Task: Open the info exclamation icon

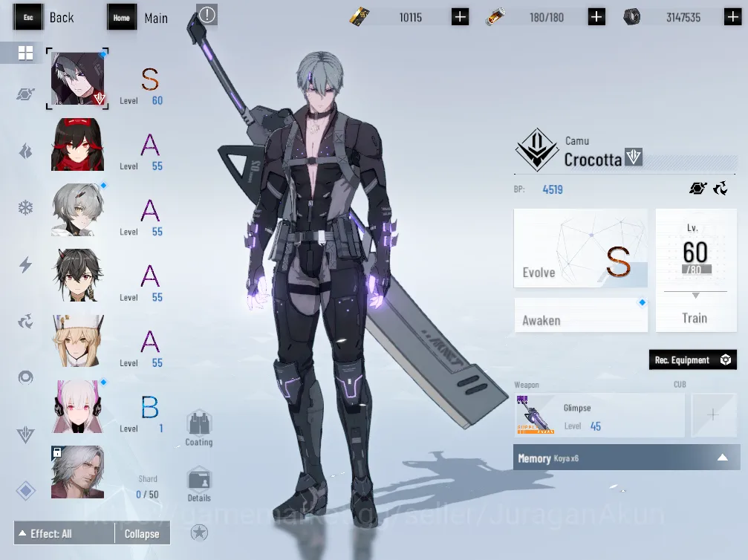Action: click(x=207, y=16)
